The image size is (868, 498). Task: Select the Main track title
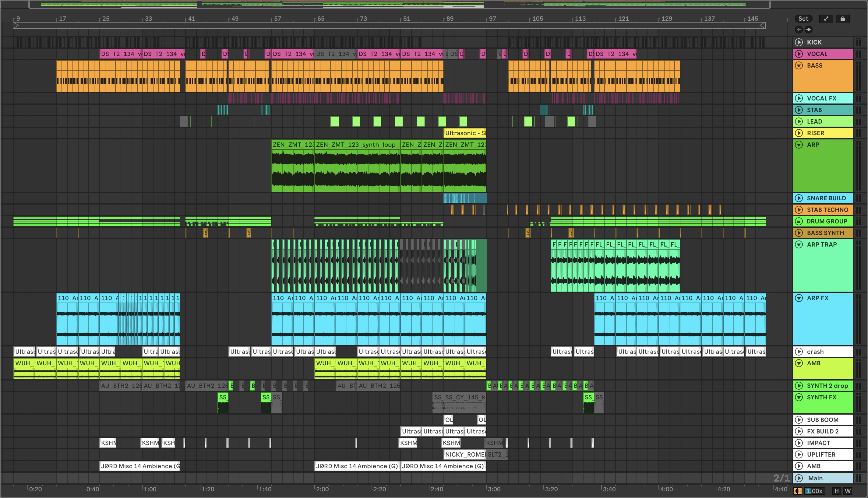coord(815,478)
